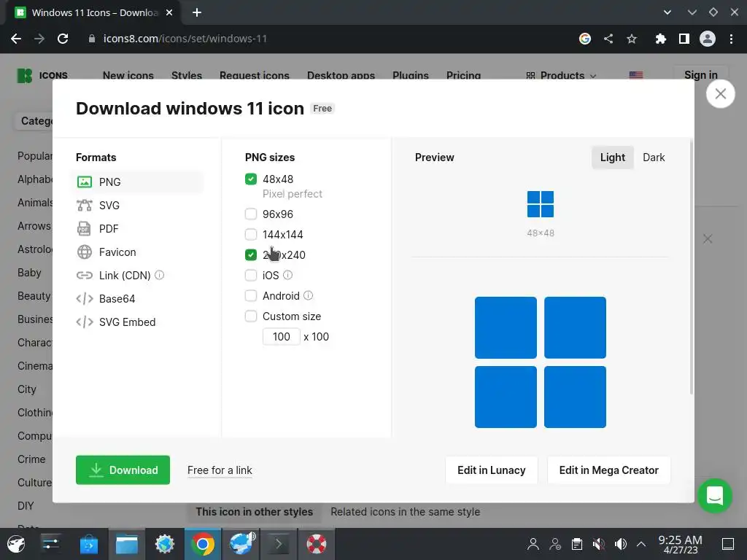The height and width of the screenshot is (560, 747).
Task: Select This icon in other styles tab
Action: 255,511
